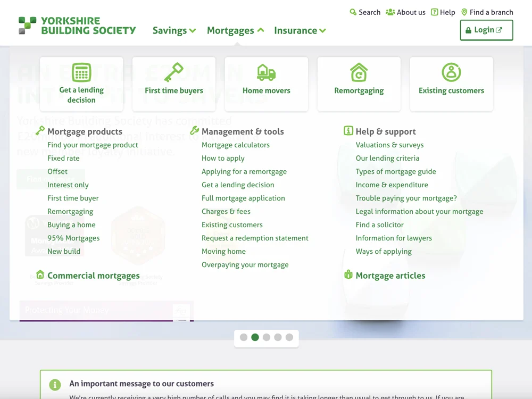
Task: Open First time buyers card
Action: tap(174, 84)
